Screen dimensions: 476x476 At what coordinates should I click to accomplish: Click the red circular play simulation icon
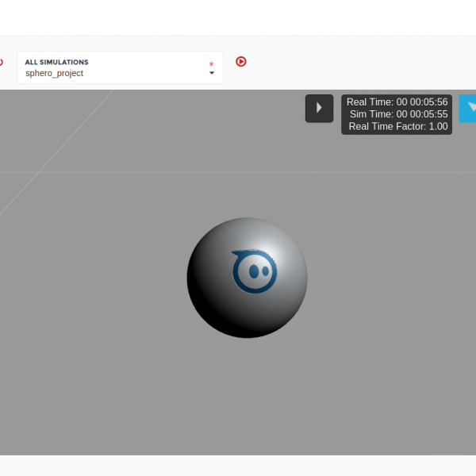coord(241,62)
